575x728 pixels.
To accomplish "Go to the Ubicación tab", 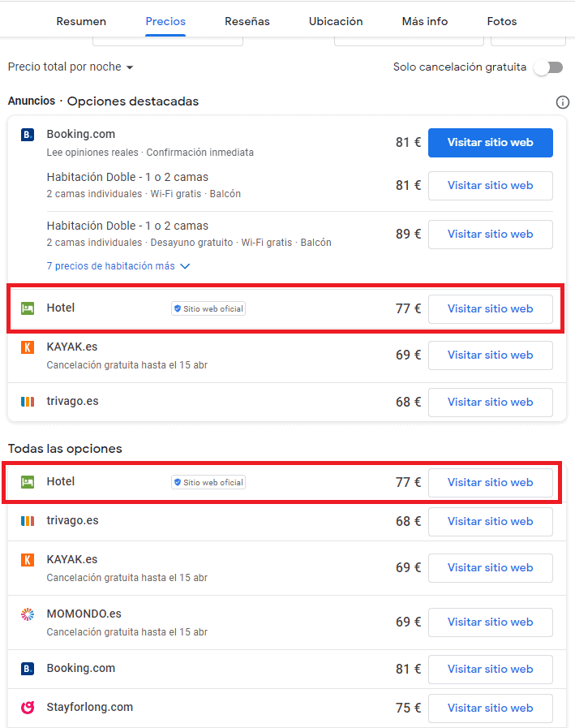I will (336, 21).
